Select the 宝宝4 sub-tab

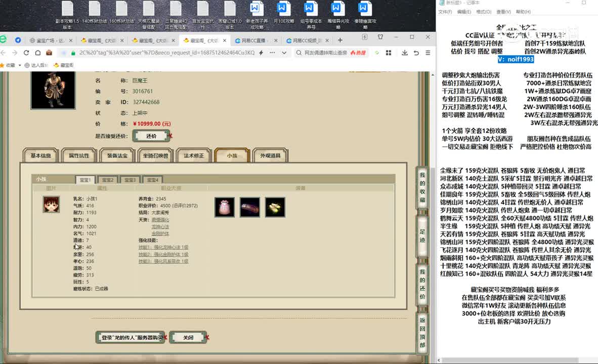[x=152, y=179]
